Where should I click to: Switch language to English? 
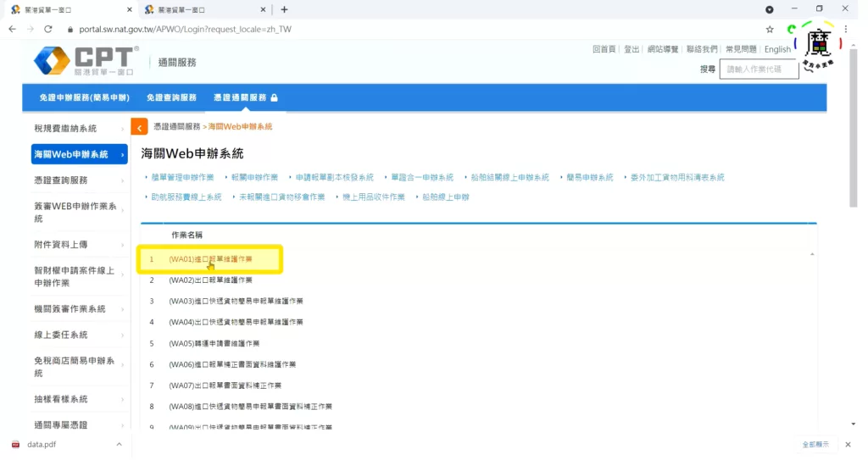pos(778,49)
